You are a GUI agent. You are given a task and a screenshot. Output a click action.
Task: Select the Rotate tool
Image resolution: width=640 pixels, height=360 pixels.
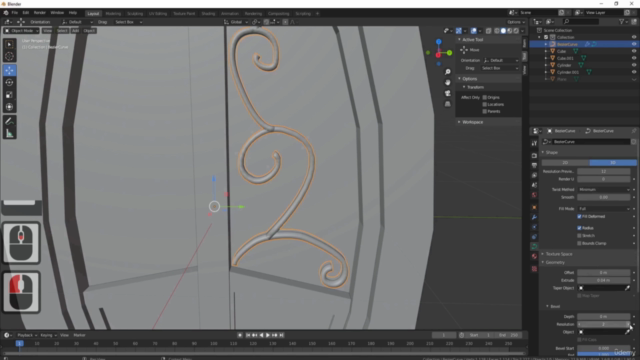(9, 82)
